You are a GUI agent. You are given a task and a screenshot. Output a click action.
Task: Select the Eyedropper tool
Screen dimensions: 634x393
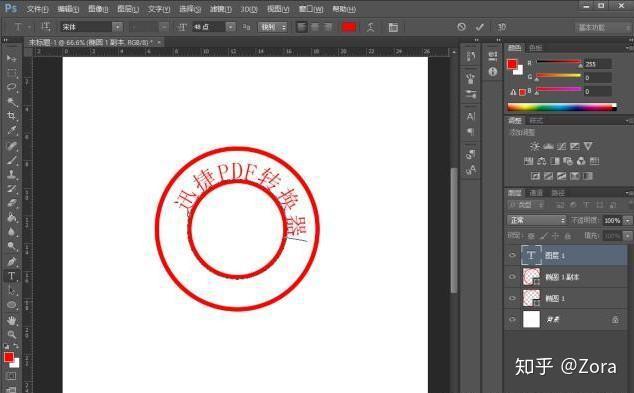coord(11,131)
